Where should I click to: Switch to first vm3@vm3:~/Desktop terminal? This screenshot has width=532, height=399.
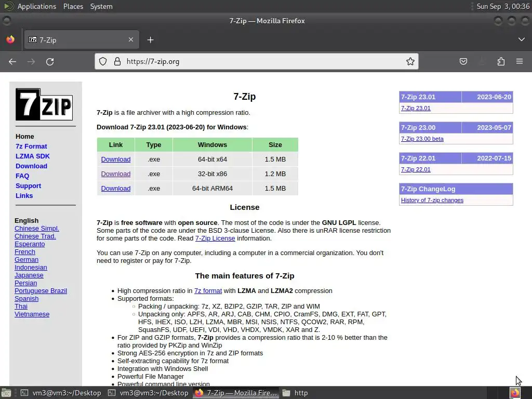click(61, 393)
